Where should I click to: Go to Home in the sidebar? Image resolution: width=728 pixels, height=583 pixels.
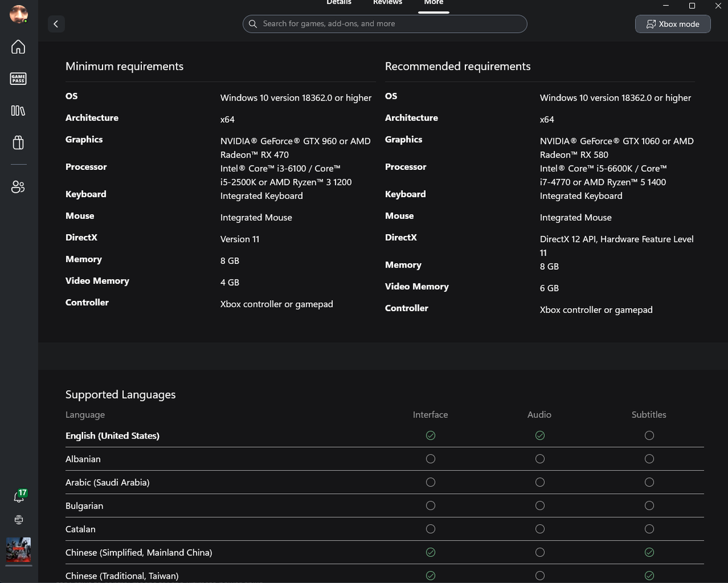click(x=18, y=47)
